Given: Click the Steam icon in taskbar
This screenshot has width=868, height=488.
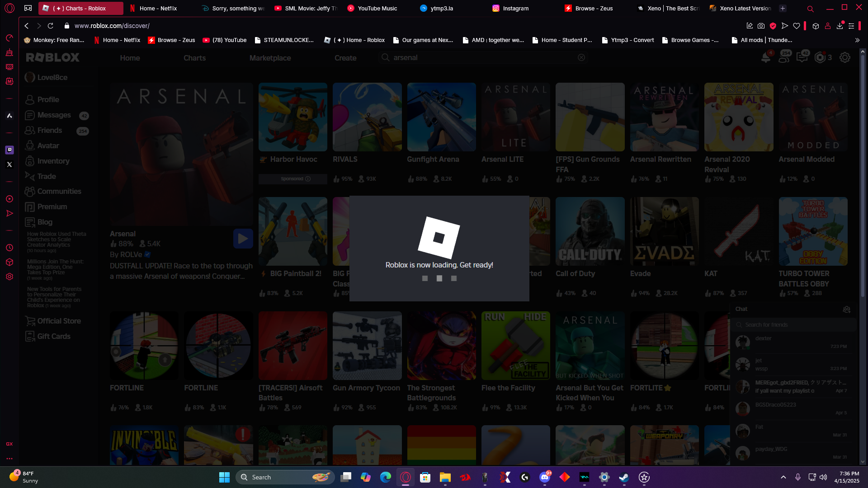Looking at the screenshot, I should tap(624, 477).
